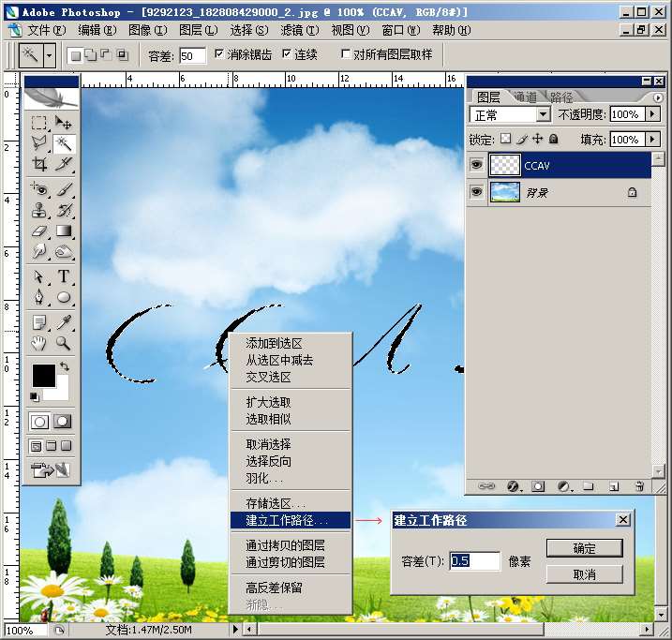Open the opacity (不透明度) slider arrow
This screenshot has height=640, width=672.
click(652, 114)
